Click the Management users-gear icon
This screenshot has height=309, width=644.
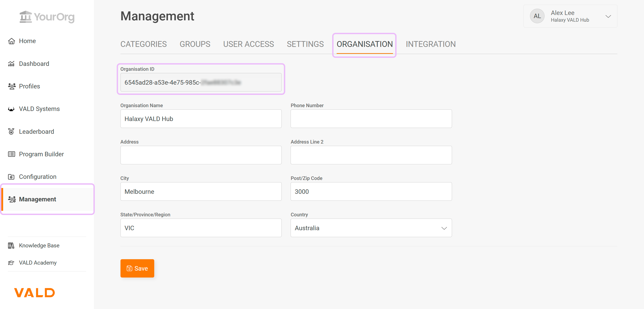12,199
